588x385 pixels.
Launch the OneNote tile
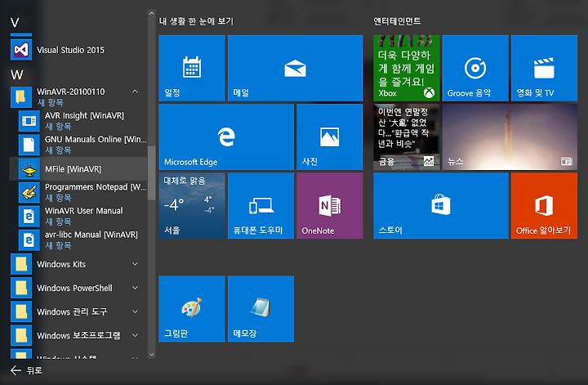[x=330, y=206]
